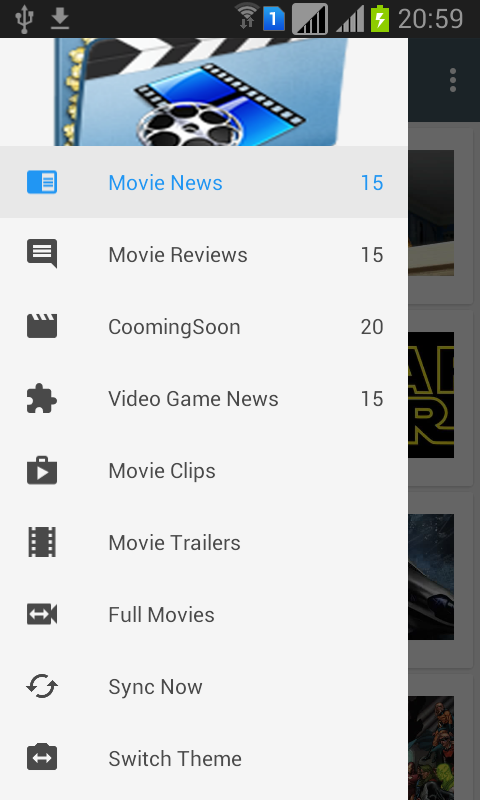The width and height of the screenshot is (480, 800).
Task: Open Movie Trailers from the drawer
Action: pyautogui.click(x=204, y=542)
